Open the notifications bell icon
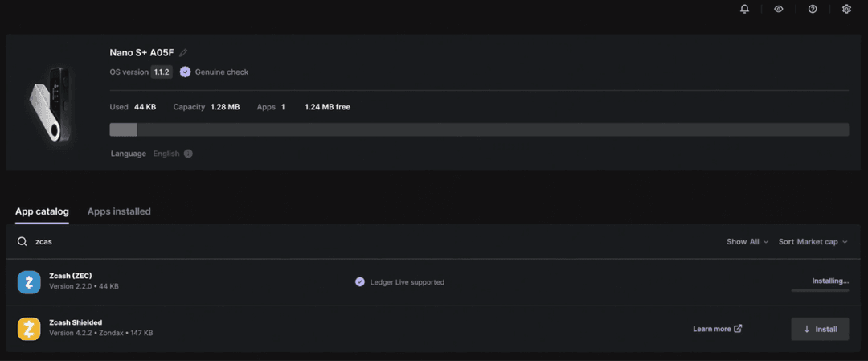Viewport: 868px width, 361px height. coord(744,9)
